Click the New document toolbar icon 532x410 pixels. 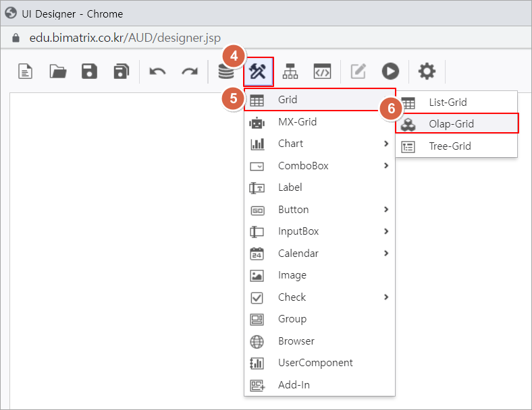coord(25,71)
